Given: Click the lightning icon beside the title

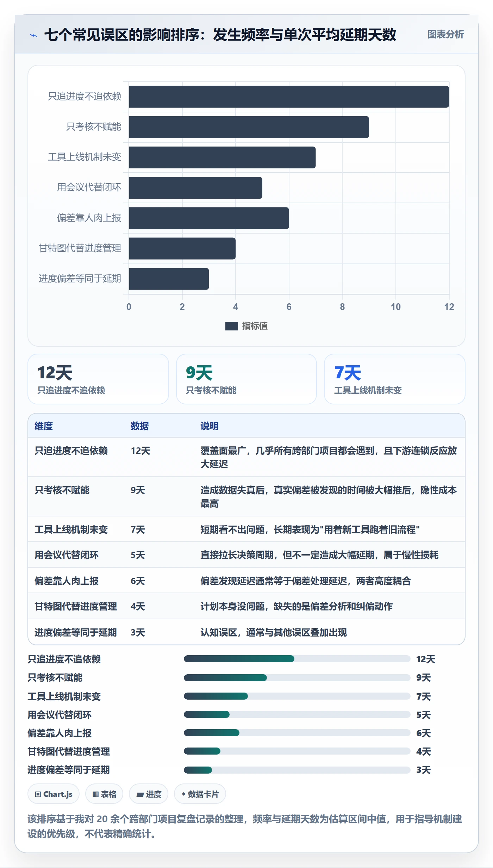Looking at the screenshot, I should (33, 35).
